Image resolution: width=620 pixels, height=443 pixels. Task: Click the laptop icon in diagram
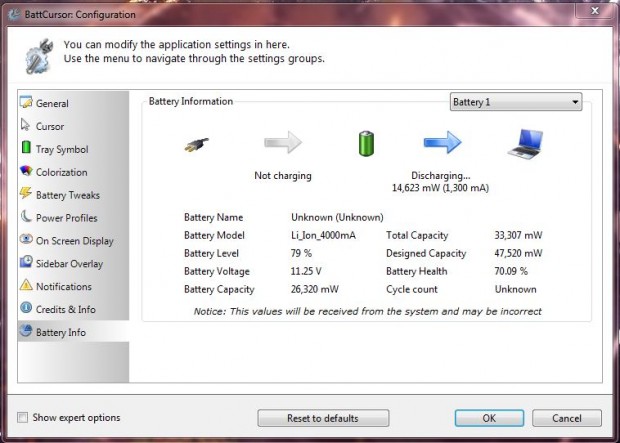(x=525, y=144)
